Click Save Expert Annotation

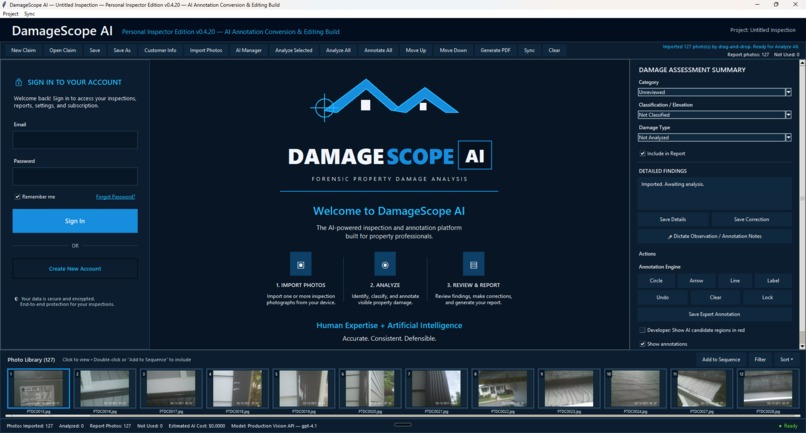[715, 314]
